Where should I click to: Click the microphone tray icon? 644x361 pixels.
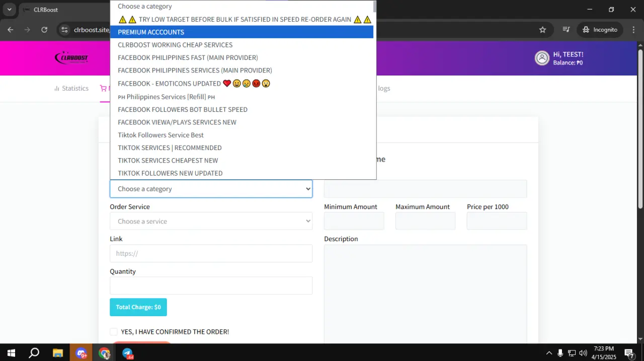coord(560,353)
